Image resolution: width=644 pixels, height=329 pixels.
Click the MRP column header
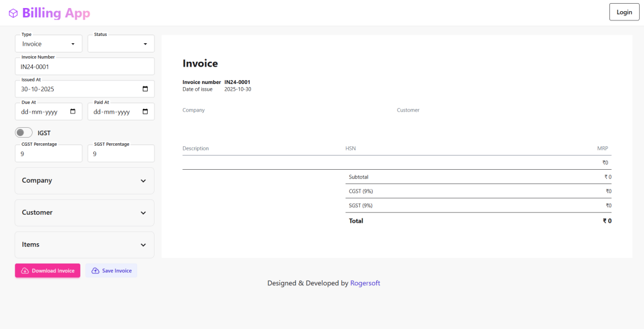(x=603, y=149)
